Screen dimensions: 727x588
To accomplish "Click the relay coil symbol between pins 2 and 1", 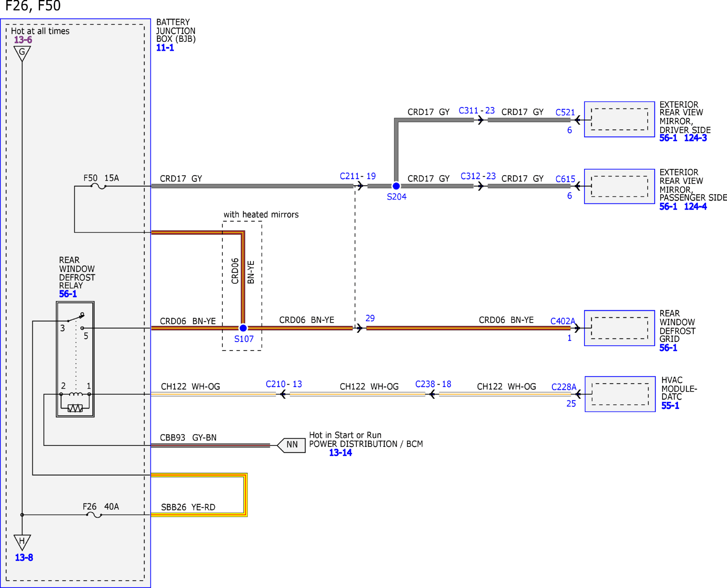I will (76, 394).
